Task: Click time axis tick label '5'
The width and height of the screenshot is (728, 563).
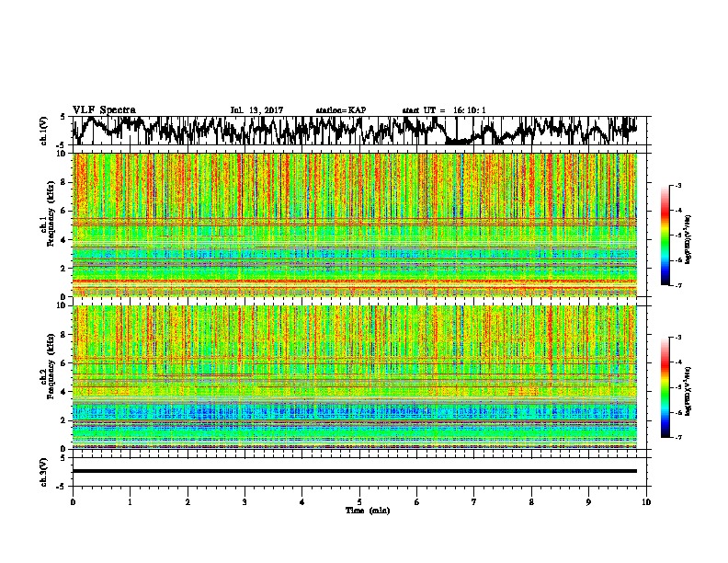Action: click(359, 502)
